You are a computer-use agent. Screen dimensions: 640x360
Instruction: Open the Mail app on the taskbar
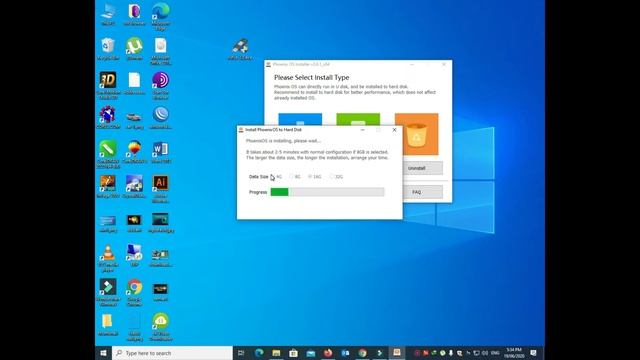click(x=311, y=353)
